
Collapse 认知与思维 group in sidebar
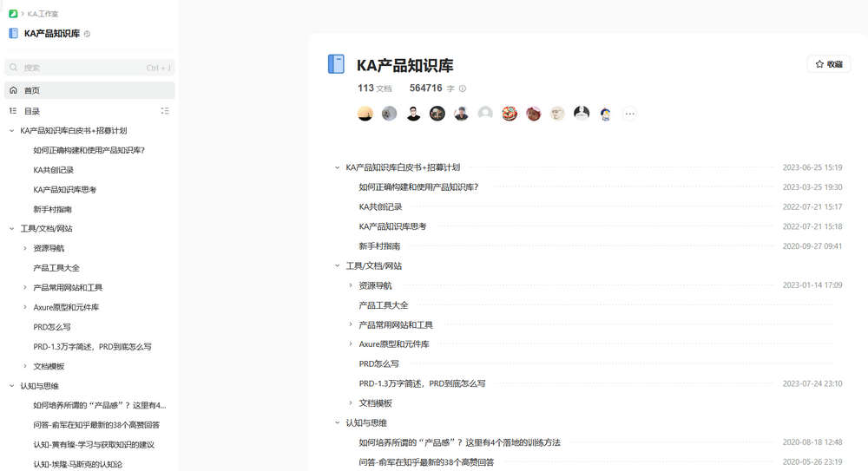[11, 386]
